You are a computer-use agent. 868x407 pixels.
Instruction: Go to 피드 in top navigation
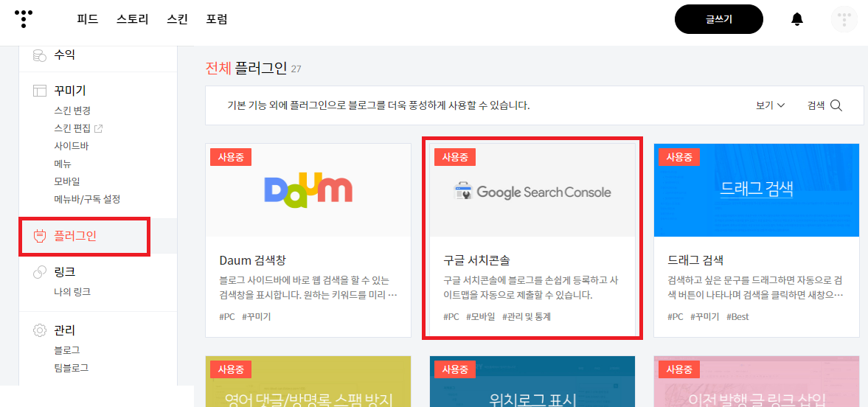(x=88, y=19)
